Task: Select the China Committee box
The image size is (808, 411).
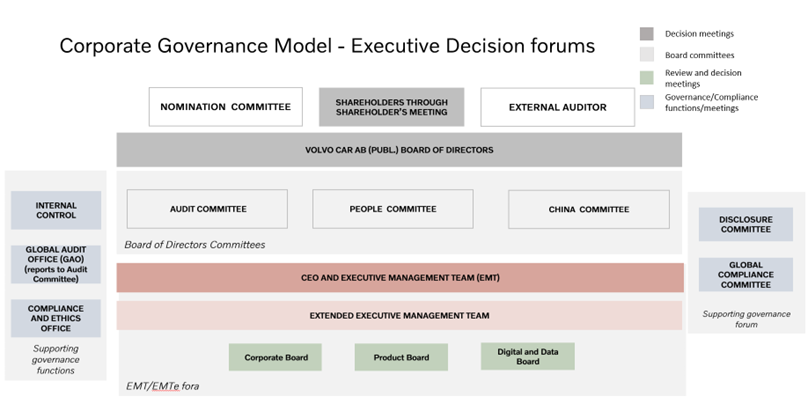Action: (588, 209)
